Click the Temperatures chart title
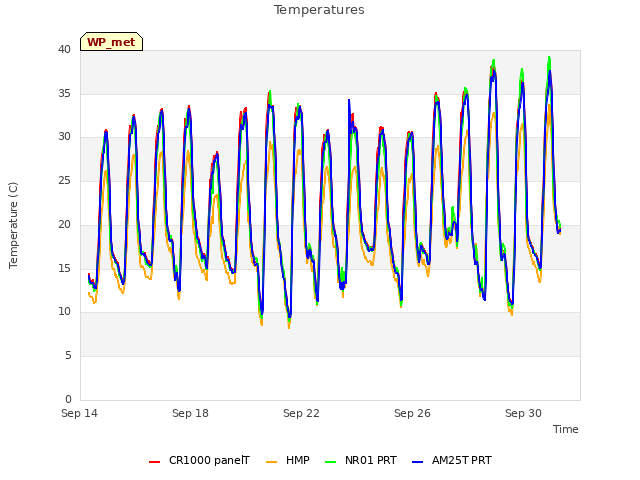This screenshot has width=640, height=480. tap(319, 10)
